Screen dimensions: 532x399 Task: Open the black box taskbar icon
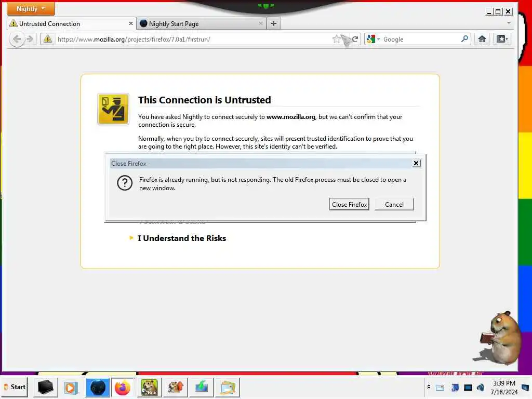tap(46, 387)
